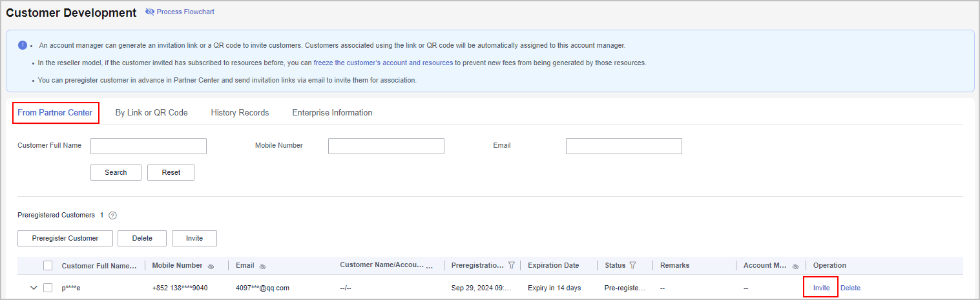
Task: Expand the p****e customer row
Action: click(x=34, y=288)
